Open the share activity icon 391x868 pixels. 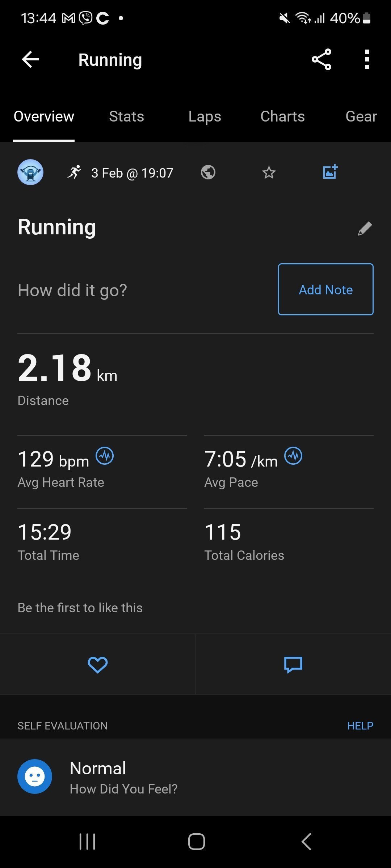[321, 59]
